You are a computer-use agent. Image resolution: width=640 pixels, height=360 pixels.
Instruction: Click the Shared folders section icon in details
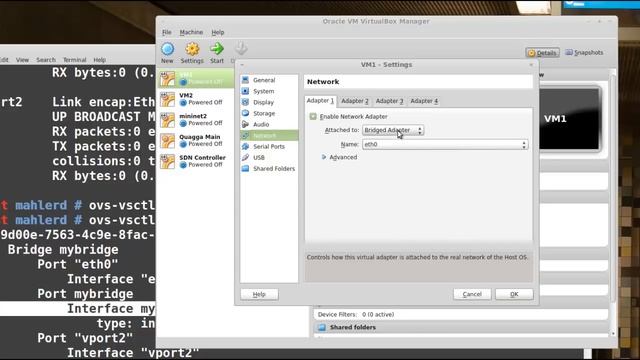[x=322, y=327]
